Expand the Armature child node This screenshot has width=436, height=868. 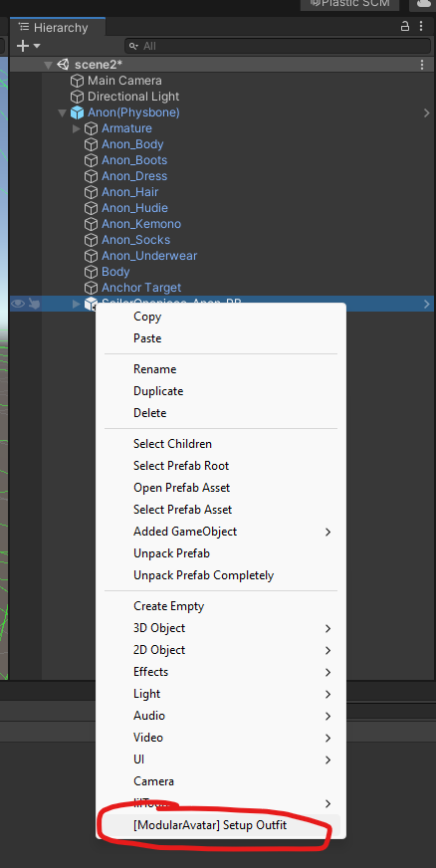(x=77, y=128)
